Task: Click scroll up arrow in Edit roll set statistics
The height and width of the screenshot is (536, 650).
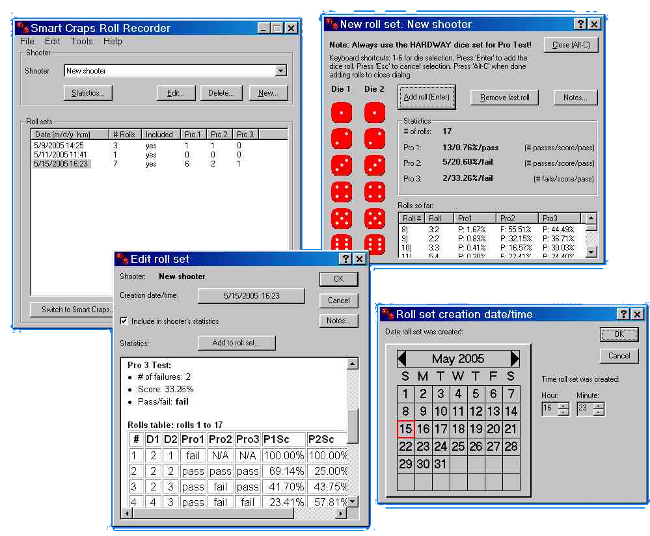Action: pos(352,364)
